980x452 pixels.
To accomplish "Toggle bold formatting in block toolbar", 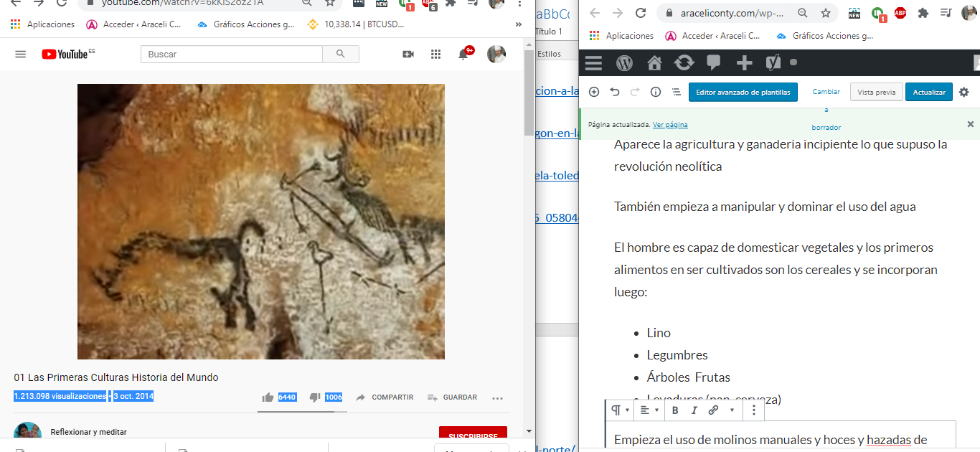I will pyautogui.click(x=675, y=410).
